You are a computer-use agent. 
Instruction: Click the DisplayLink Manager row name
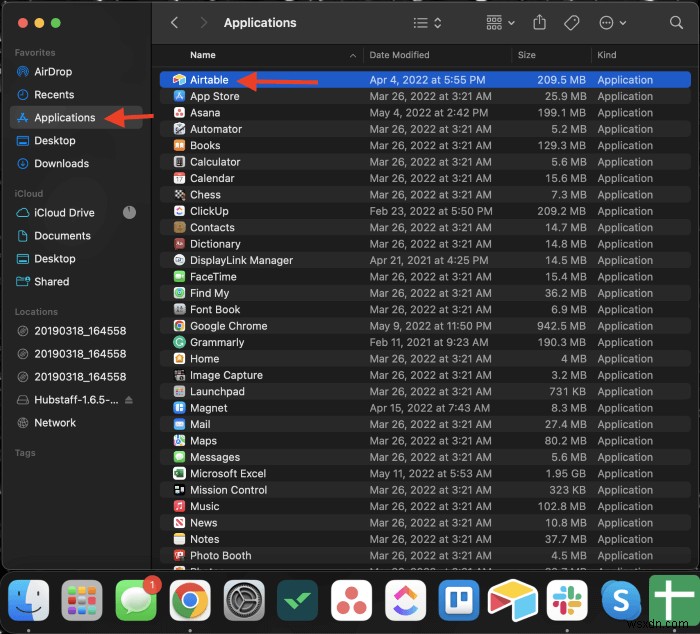click(x=242, y=260)
